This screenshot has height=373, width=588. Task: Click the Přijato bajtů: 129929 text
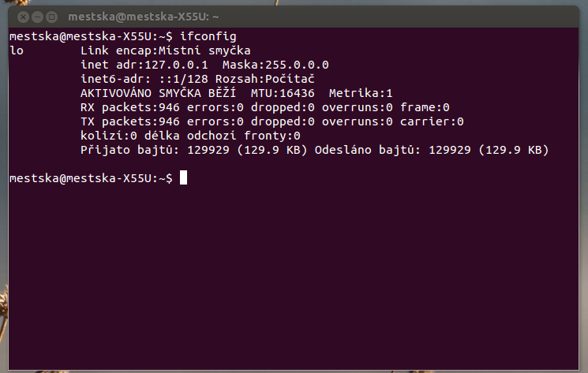coord(155,150)
